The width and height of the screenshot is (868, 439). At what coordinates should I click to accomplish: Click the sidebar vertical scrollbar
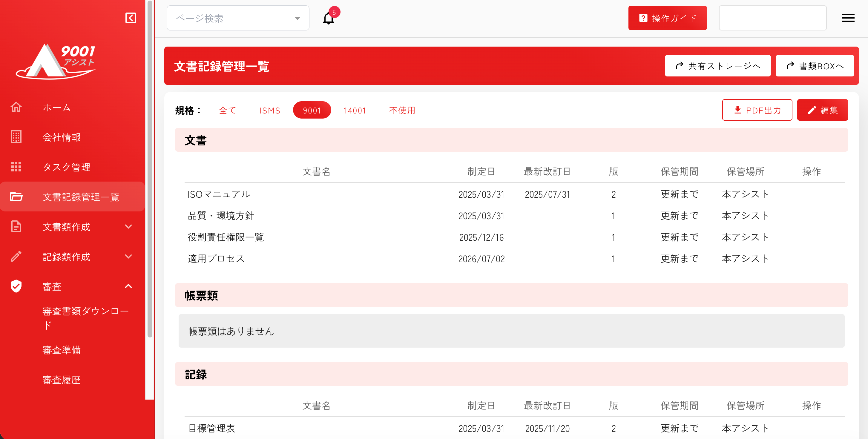pyautogui.click(x=150, y=168)
